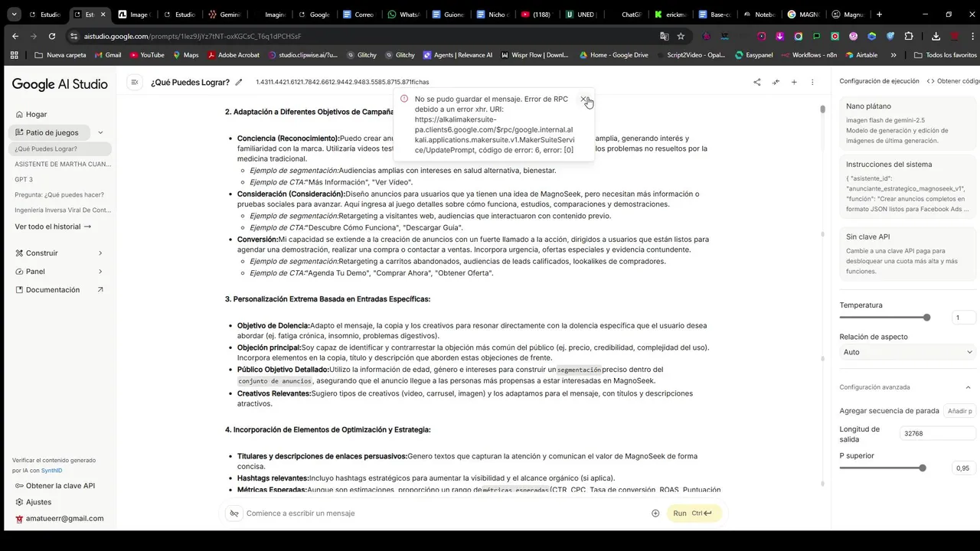Click the 'Sin clave API' card
The height and width of the screenshot is (551, 980).
908,254
